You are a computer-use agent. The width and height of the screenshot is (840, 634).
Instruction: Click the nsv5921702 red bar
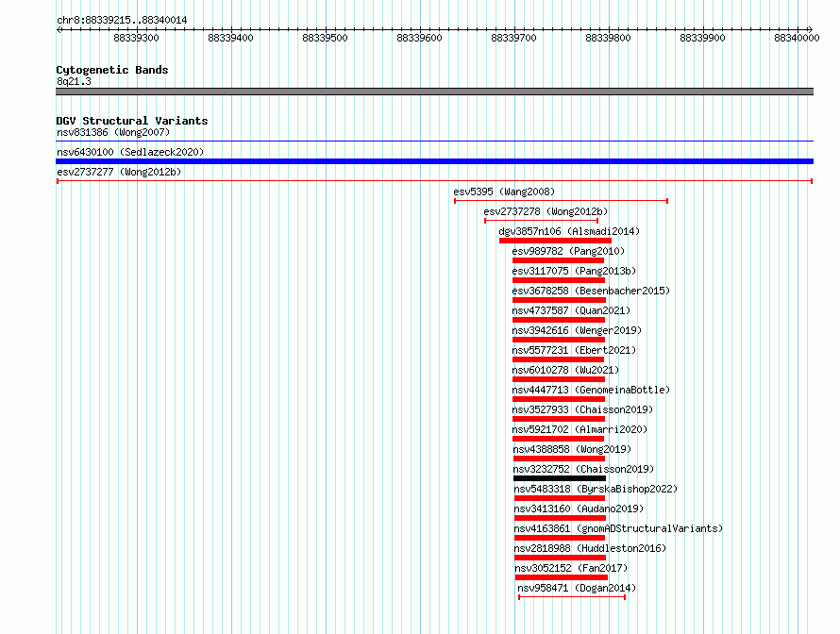click(x=558, y=439)
